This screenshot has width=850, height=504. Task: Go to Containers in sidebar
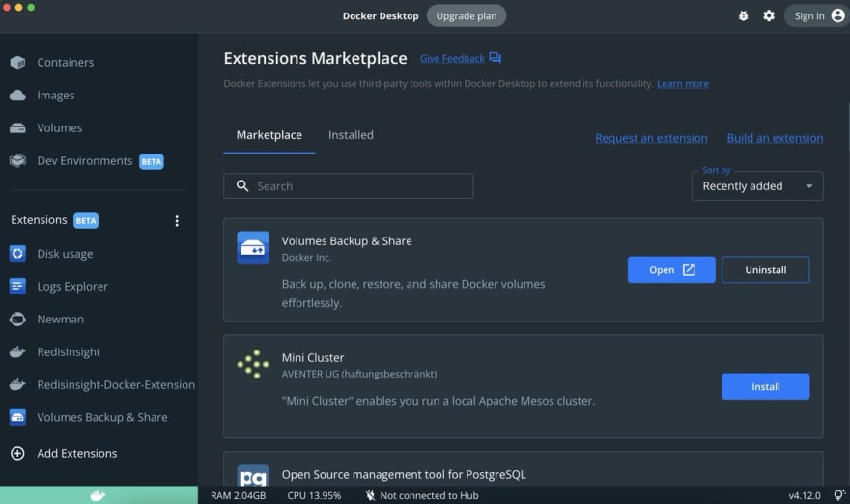pyautogui.click(x=66, y=63)
